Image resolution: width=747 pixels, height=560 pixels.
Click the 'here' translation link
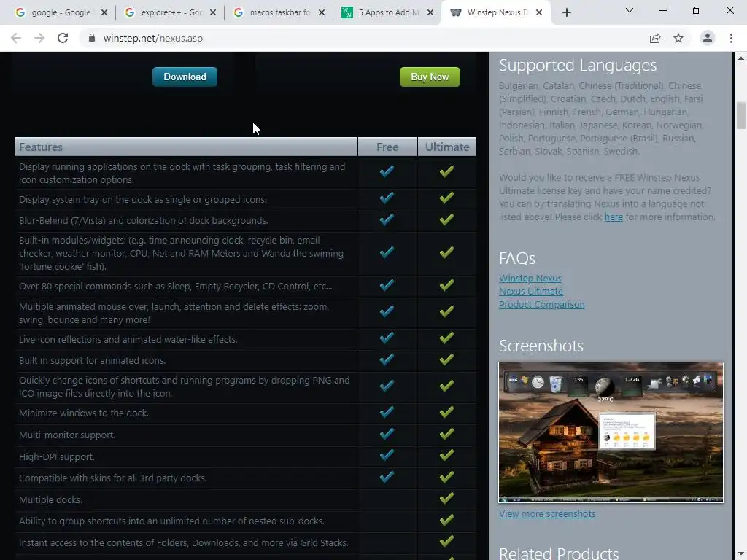click(614, 217)
